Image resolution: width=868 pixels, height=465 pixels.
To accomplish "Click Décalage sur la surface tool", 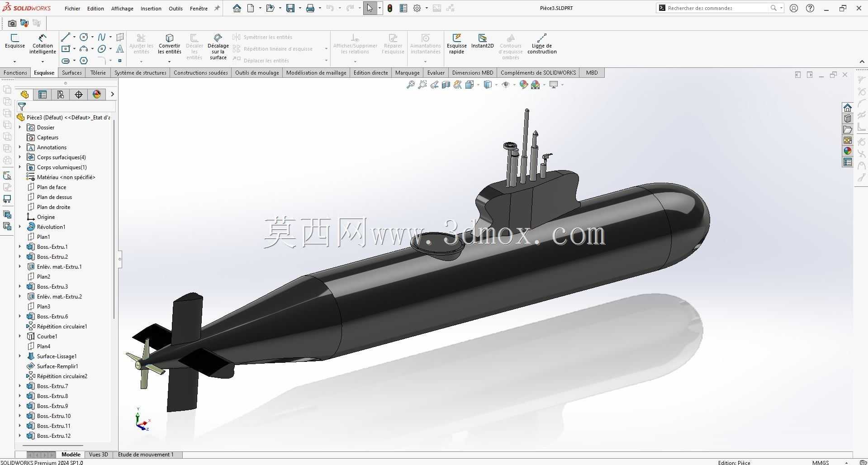I will point(218,47).
